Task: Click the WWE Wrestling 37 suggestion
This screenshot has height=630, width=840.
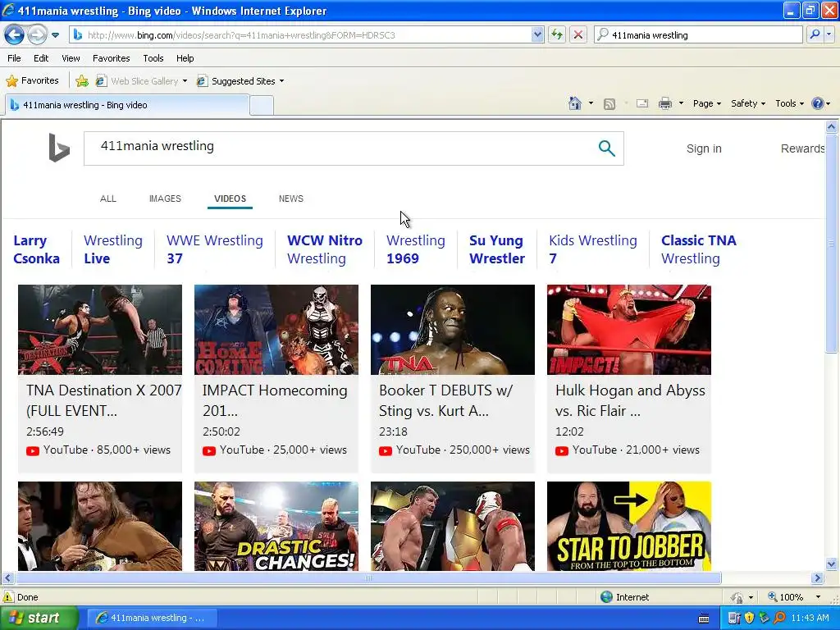Action: 215,249
